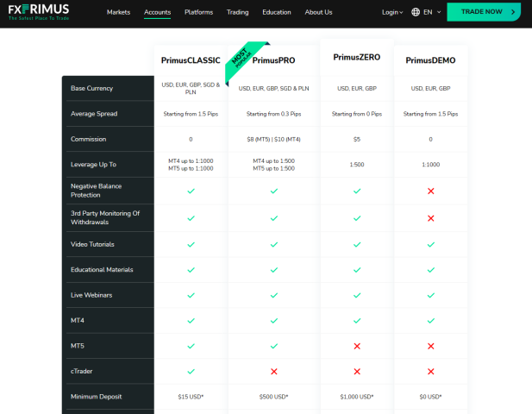
Task: Select the PrimusDEMO column heading
Action: click(430, 60)
